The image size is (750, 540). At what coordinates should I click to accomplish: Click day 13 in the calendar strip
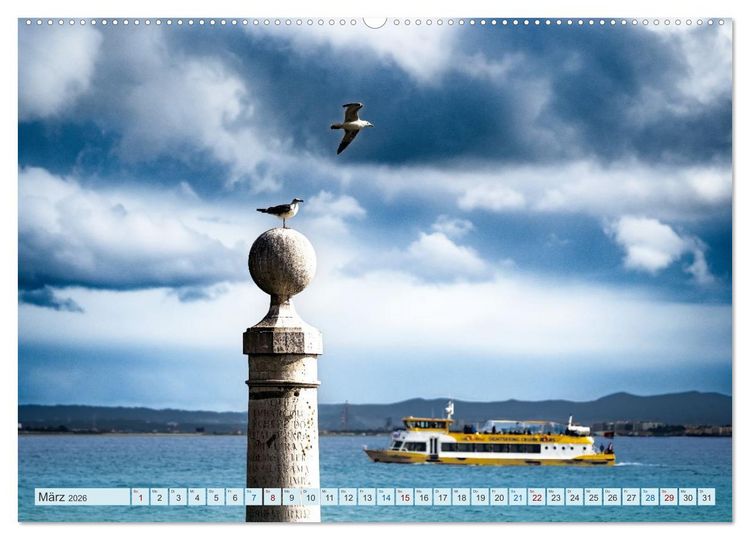(x=367, y=497)
